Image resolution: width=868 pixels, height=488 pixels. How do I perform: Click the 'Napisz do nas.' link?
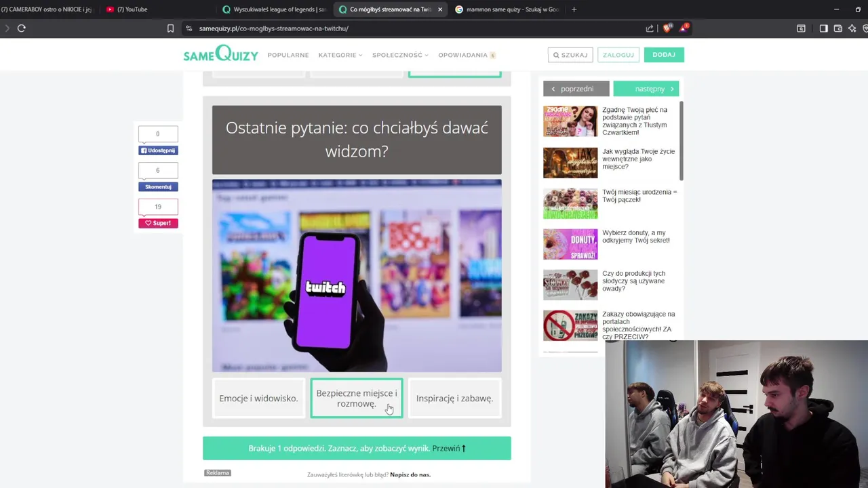[410, 474]
